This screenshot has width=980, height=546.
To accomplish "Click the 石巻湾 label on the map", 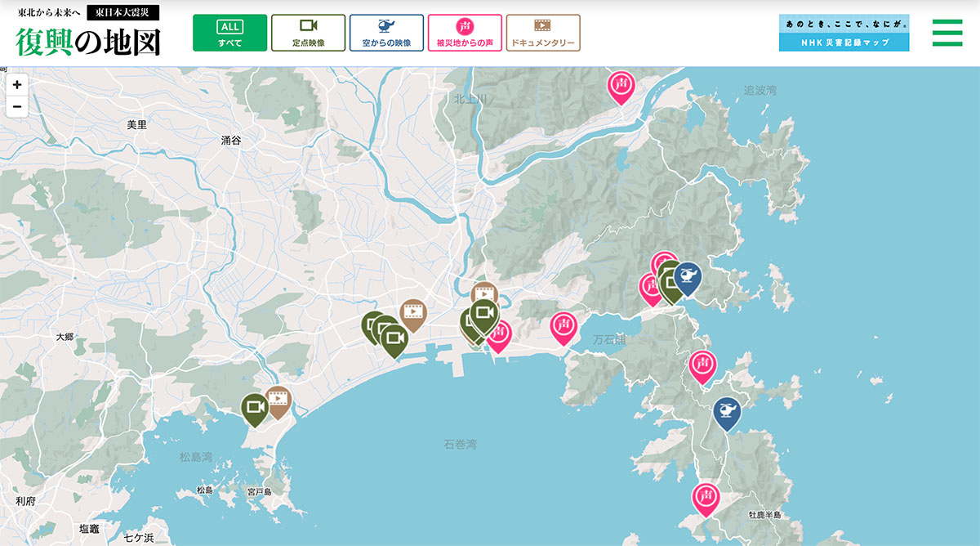I will 460,445.
